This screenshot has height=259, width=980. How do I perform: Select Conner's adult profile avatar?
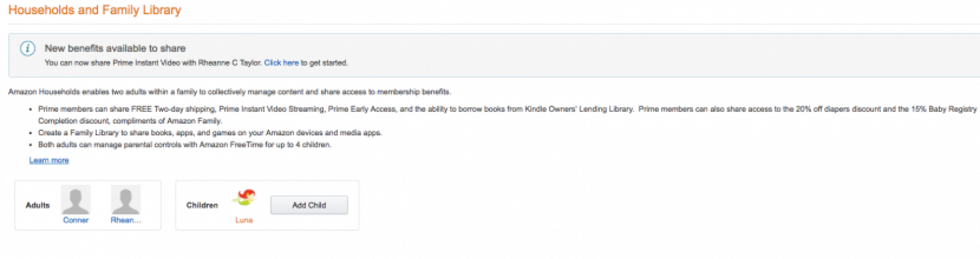[76, 200]
